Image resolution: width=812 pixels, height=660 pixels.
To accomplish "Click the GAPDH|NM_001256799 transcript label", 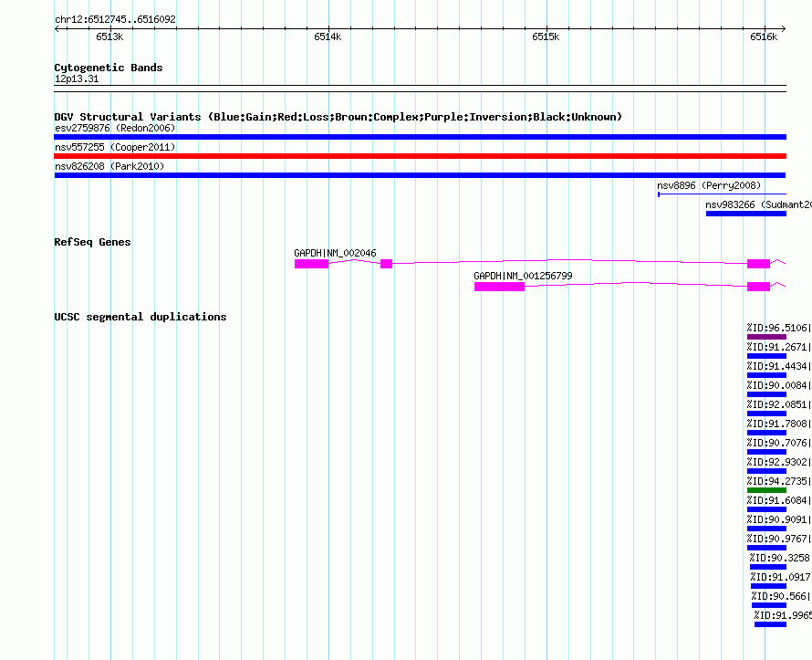I will click(x=523, y=276).
